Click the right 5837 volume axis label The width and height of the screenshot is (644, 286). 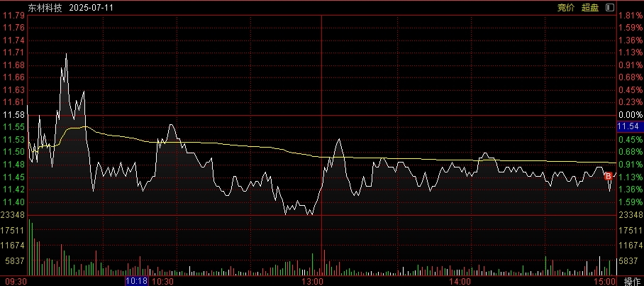pos(628,261)
